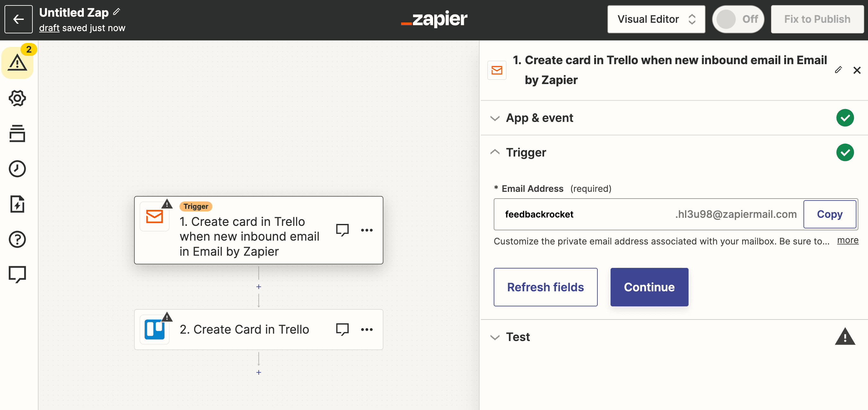868x410 pixels.
Task: Open the Visual Editor dropdown
Action: point(656,19)
